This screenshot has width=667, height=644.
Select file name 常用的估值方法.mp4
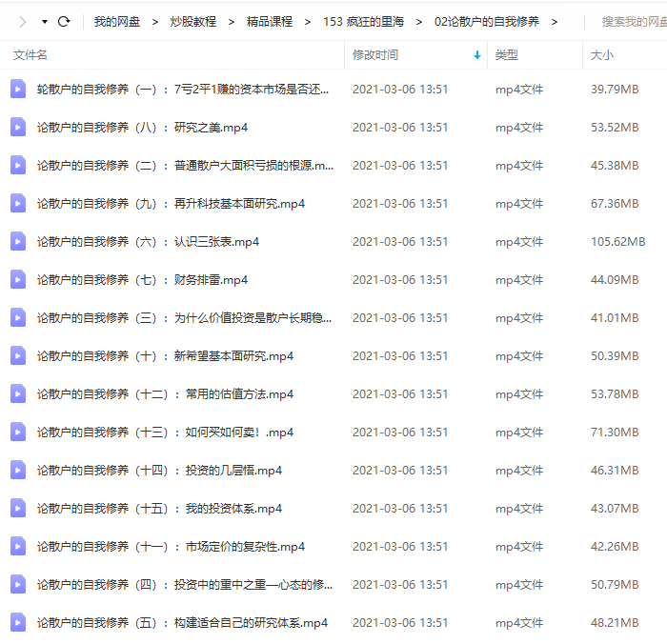pos(165,394)
